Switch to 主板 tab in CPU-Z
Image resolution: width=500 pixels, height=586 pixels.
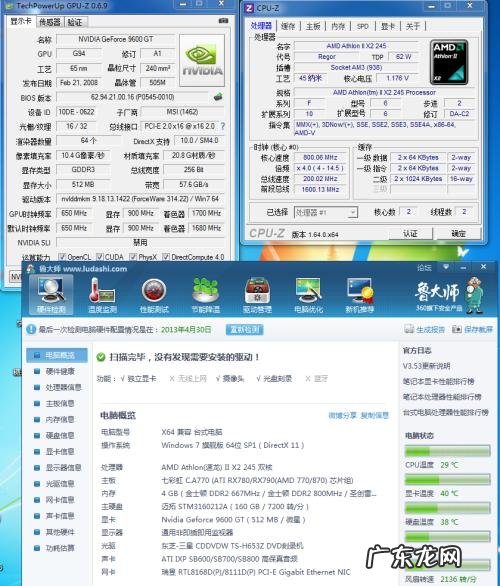click(313, 26)
